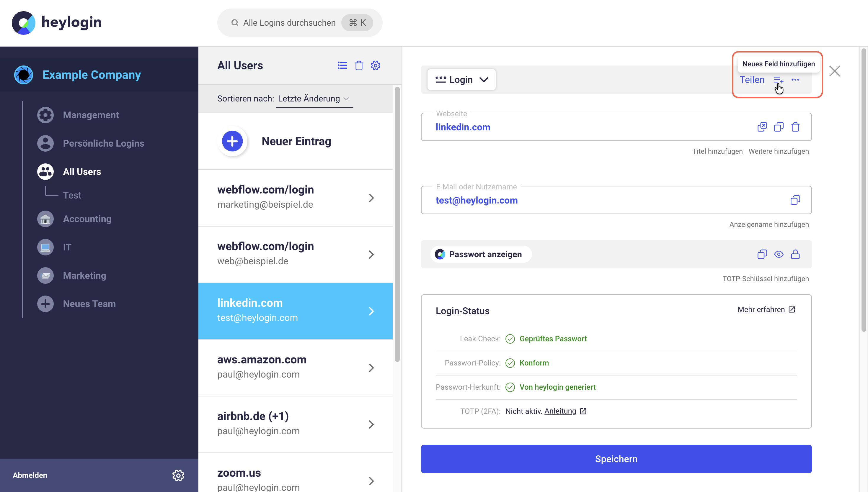Click the add new field icon
The height and width of the screenshot is (492, 868).
(778, 80)
